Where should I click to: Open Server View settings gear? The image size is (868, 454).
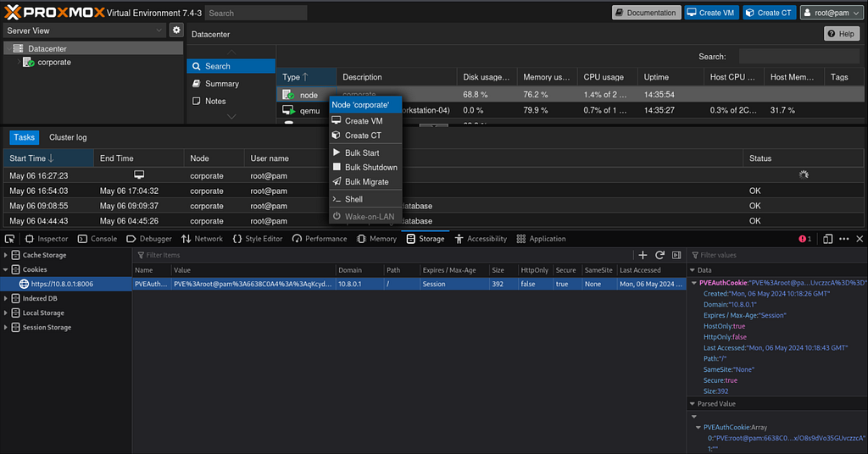[176, 30]
